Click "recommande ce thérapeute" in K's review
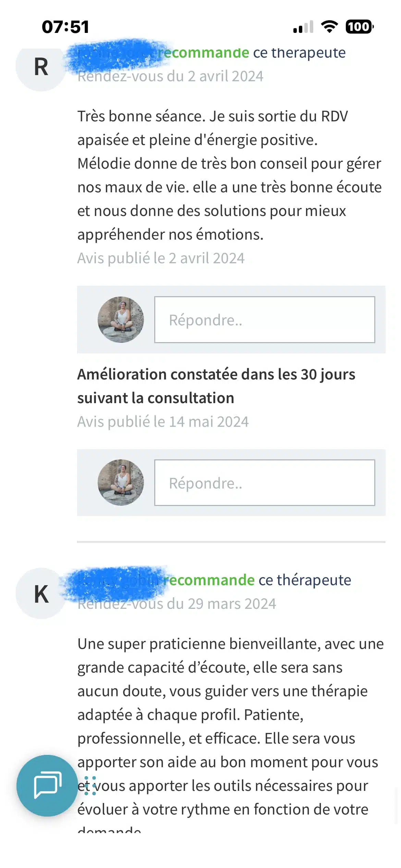This screenshot has height=868, width=401. point(257,580)
